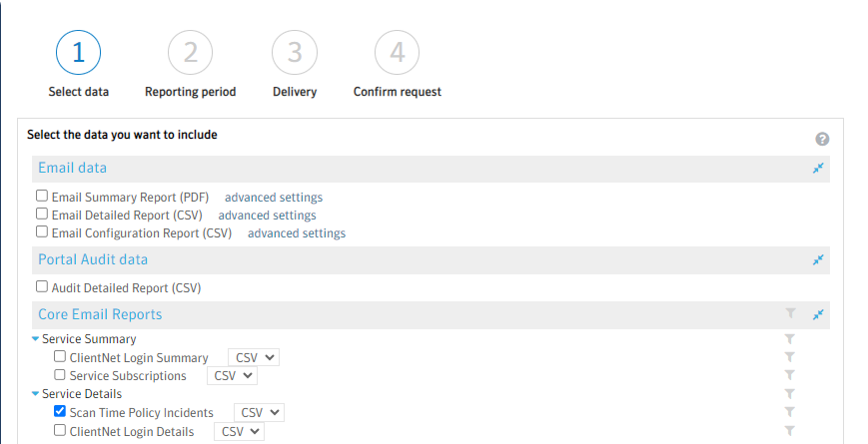The width and height of the screenshot is (868, 444).
Task: Open format dropdown for Service Subscriptions
Action: pos(232,376)
